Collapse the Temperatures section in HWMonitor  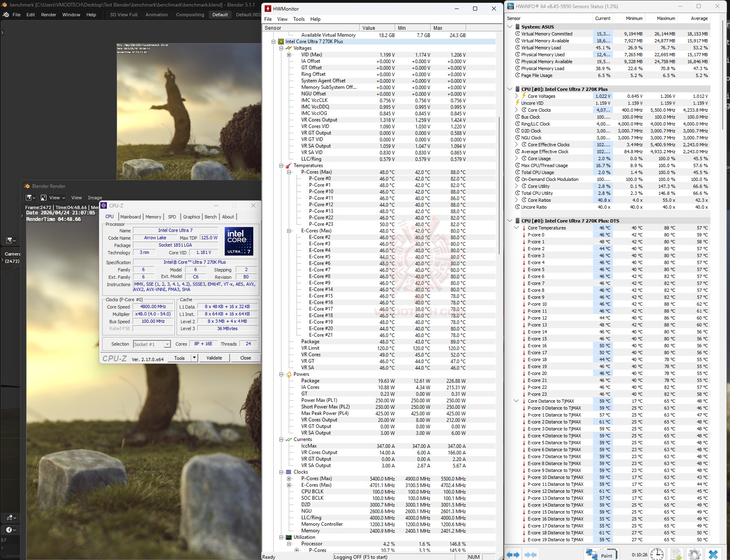(281, 165)
